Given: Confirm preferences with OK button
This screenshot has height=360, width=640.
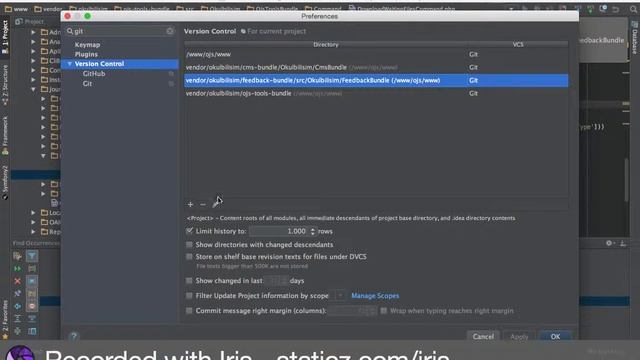Looking at the screenshot, I should coord(555,336).
